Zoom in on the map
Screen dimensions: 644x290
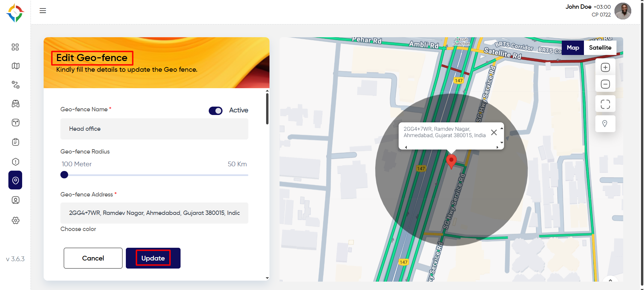[x=605, y=67]
